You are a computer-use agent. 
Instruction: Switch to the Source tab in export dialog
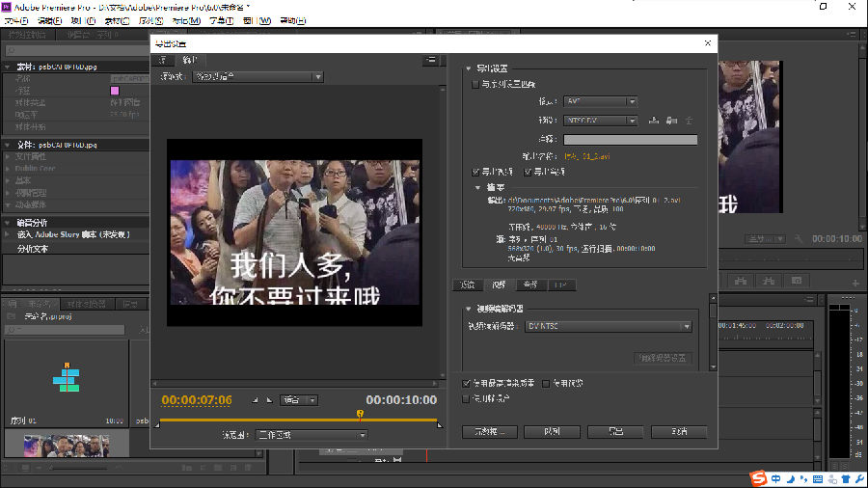tap(161, 60)
